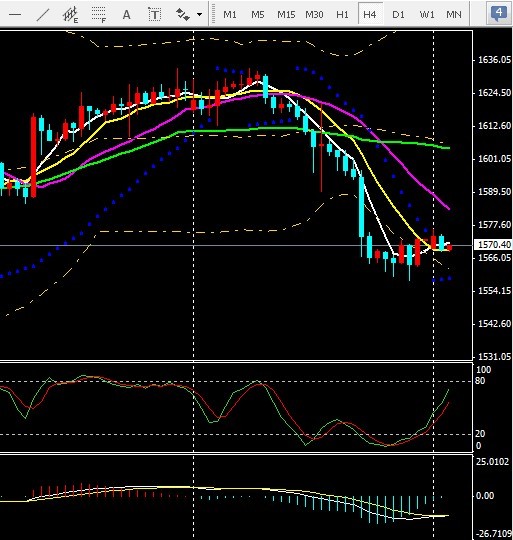
Task: Click the active H4 timeframe button
Action: [370, 14]
